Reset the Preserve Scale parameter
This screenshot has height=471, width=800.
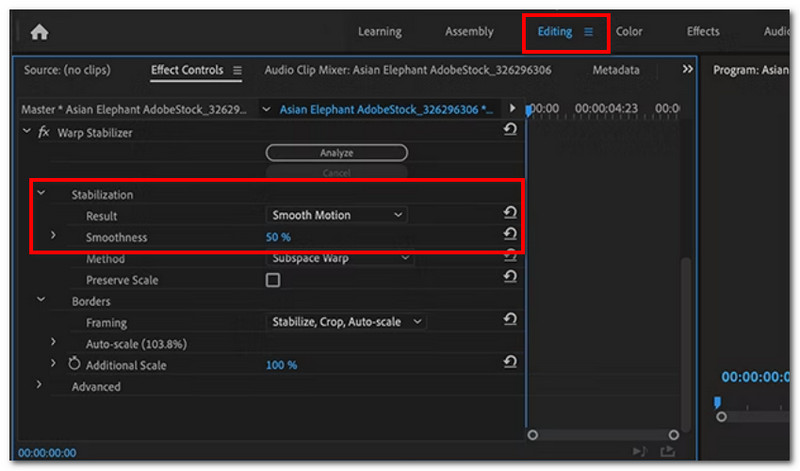[510, 277]
